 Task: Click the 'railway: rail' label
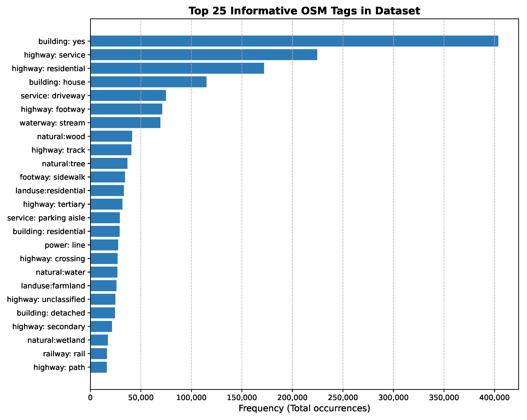pos(64,354)
